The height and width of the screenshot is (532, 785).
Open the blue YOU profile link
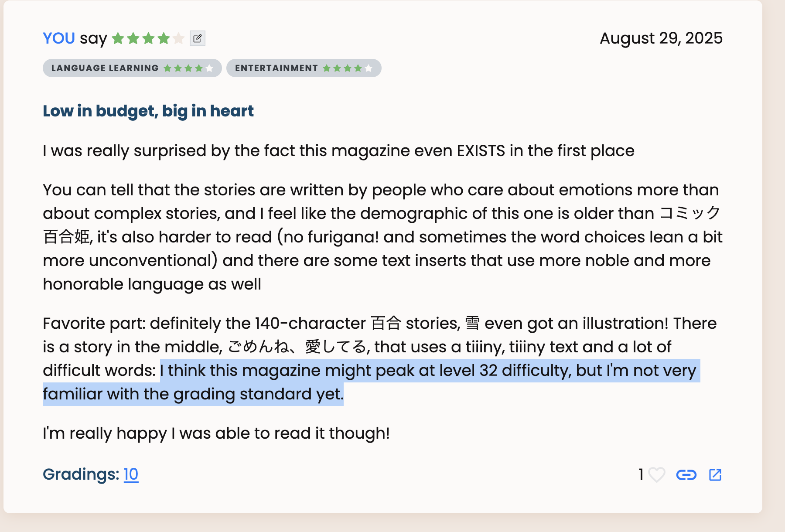[x=59, y=38]
